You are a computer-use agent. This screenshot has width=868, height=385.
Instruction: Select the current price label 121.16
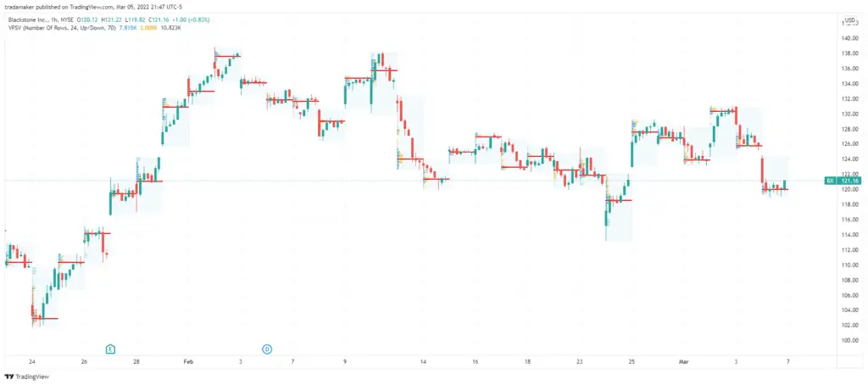click(849, 181)
